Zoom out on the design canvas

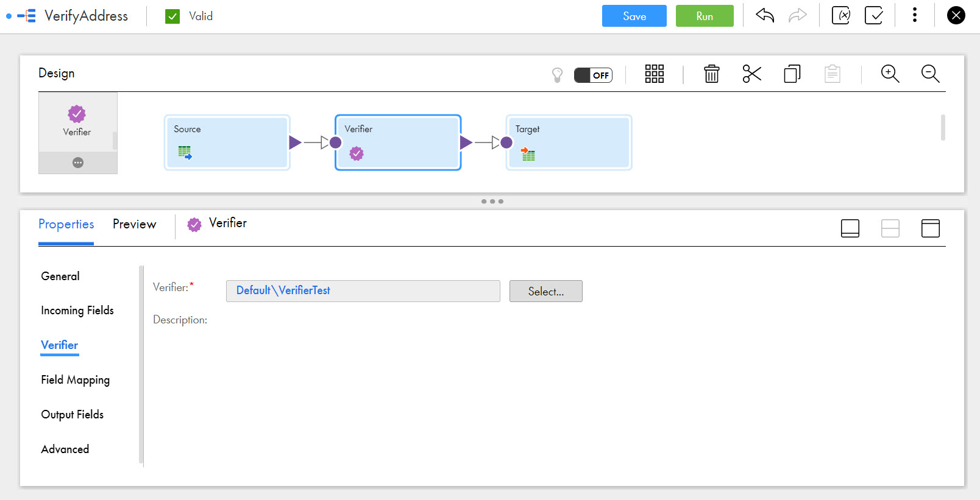coord(931,74)
